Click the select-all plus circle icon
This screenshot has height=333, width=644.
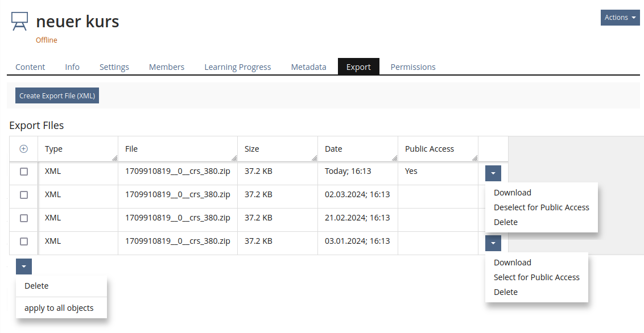coord(23,149)
